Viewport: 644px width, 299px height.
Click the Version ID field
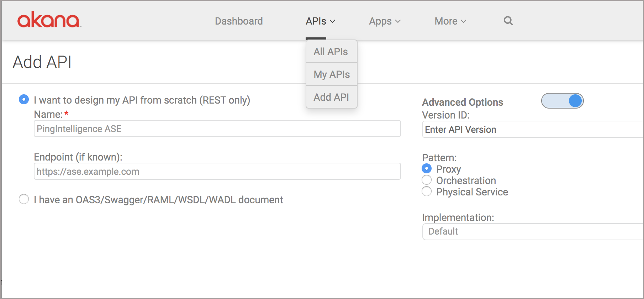(x=533, y=129)
